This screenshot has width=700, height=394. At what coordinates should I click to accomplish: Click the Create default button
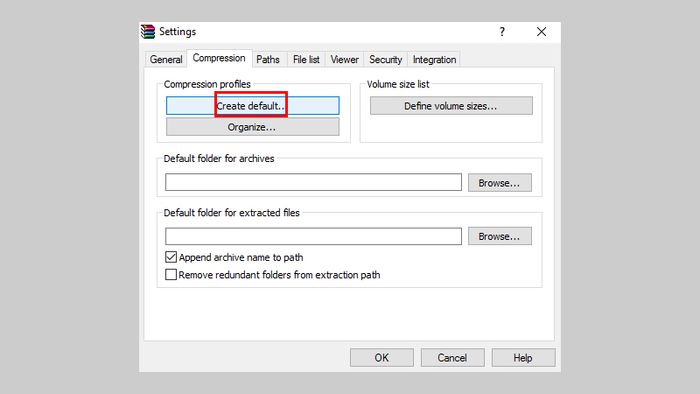(253, 106)
